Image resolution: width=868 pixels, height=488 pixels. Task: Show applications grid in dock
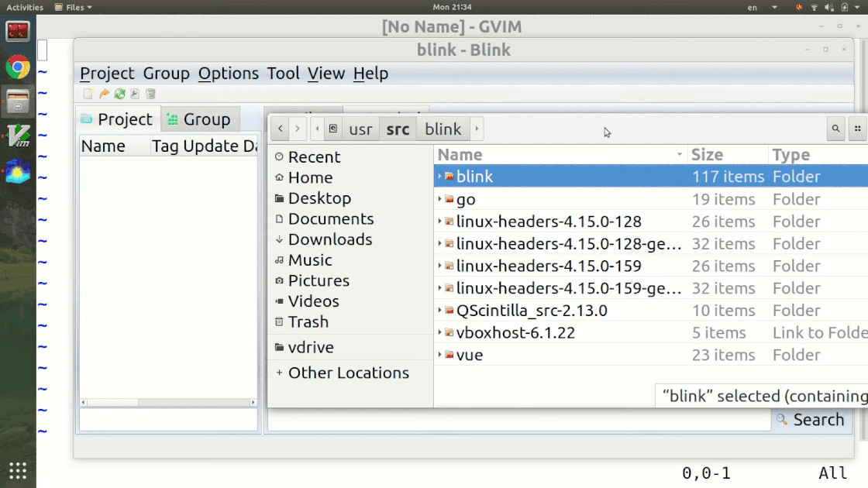tap(18, 470)
